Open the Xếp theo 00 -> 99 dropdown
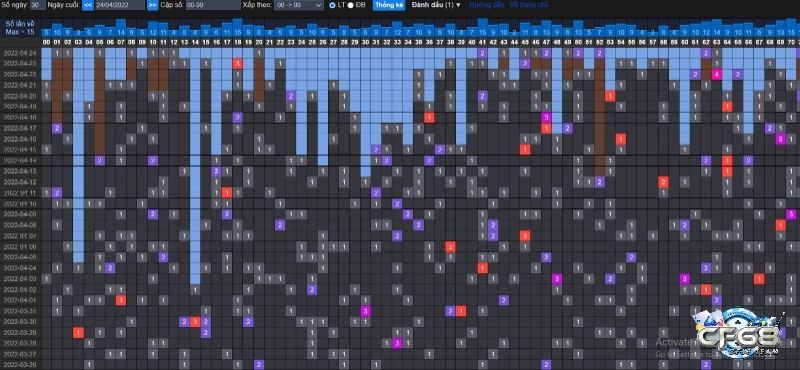The image size is (800, 370). pos(298,5)
